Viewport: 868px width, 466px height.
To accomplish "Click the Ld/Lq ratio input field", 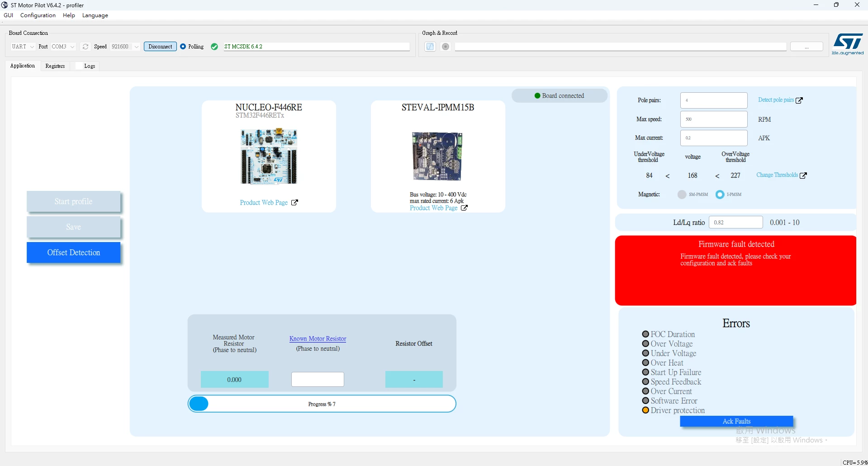I will (x=736, y=223).
